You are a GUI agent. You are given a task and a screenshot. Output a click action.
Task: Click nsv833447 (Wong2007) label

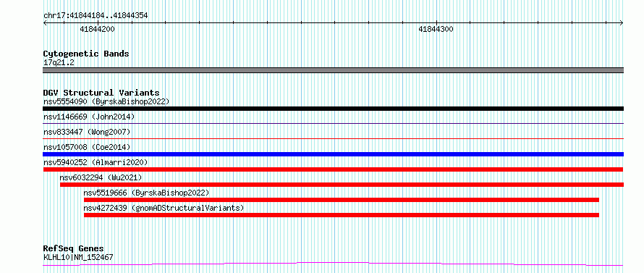pos(87,132)
